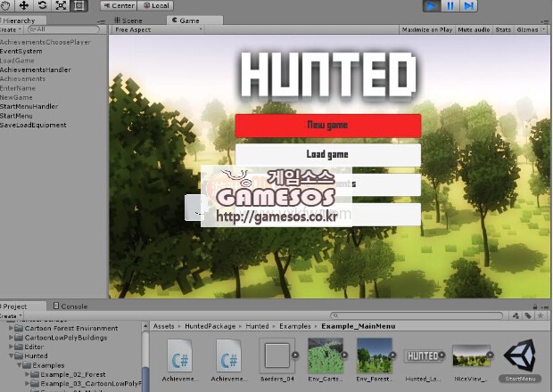This screenshot has width=553, height=392.
Task: Expand the Editor folder
Action: [x=12, y=347]
